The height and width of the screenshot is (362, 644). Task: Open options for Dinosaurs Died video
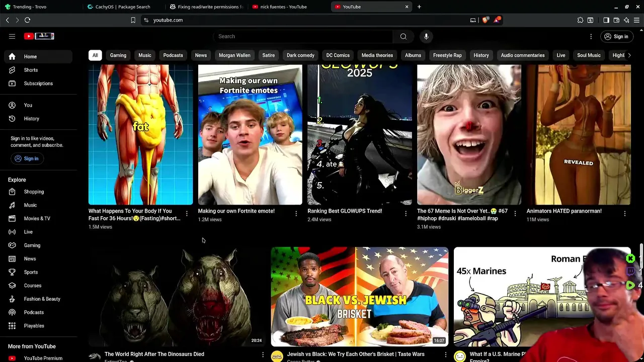[263, 354]
